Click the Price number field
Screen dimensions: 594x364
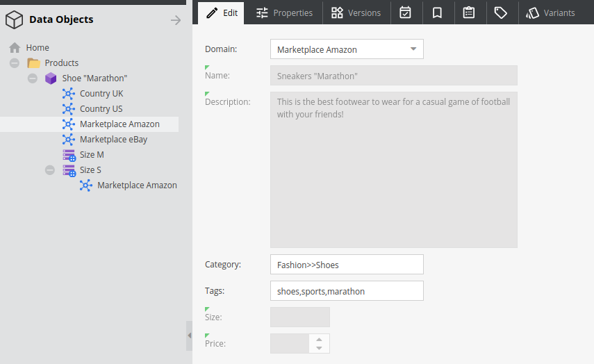pos(290,344)
